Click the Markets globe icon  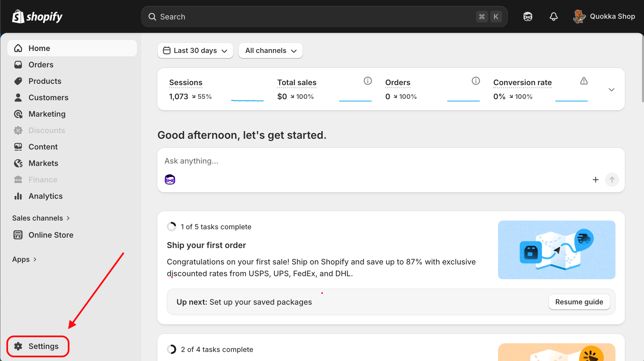(x=18, y=163)
